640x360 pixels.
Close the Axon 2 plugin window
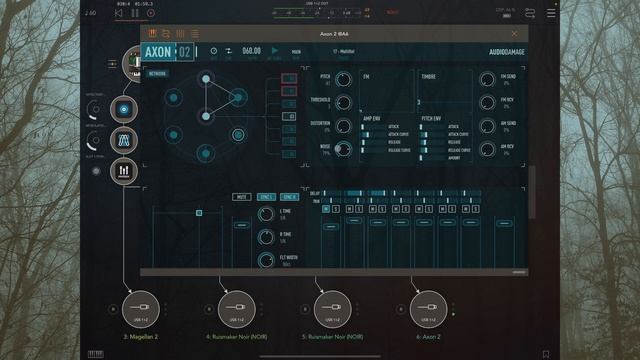click(x=514, y=33)
